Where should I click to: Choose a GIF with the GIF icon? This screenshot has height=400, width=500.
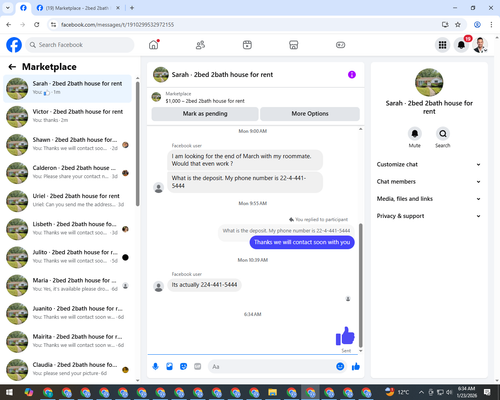198,367
